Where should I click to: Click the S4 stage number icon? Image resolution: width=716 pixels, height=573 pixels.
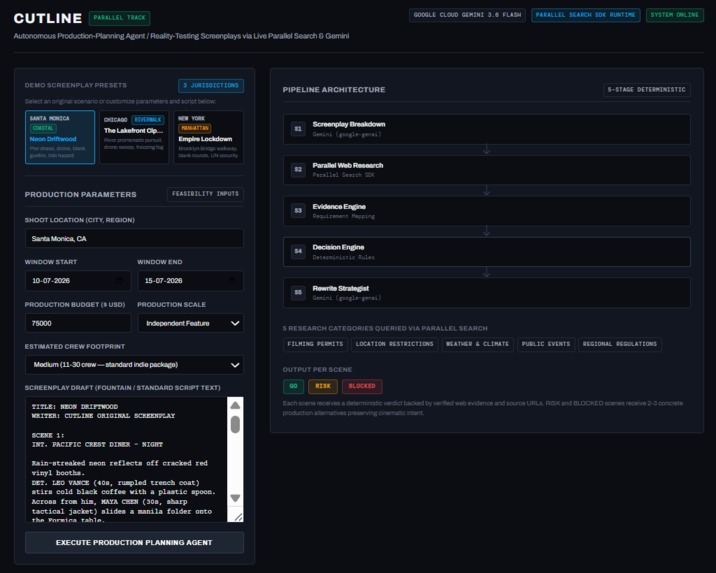coord(298,251)
